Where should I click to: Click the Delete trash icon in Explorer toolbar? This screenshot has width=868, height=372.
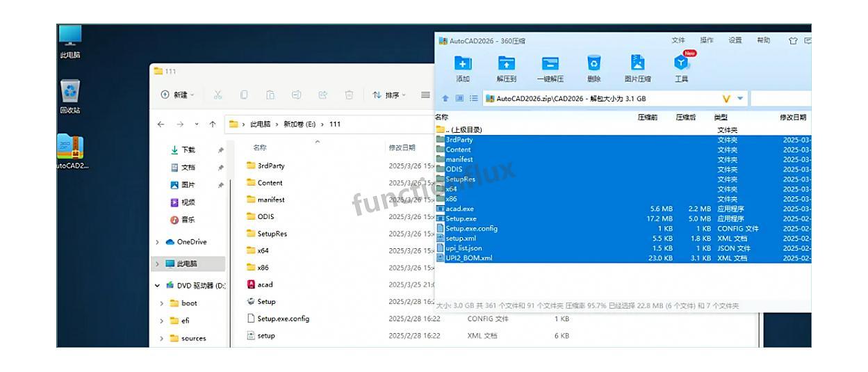350,95
